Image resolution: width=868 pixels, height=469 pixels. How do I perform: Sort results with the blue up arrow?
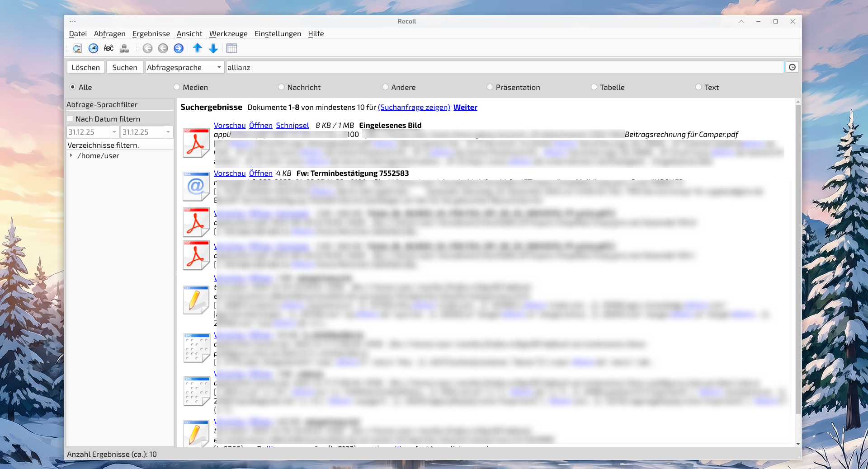tap(198, 48)
